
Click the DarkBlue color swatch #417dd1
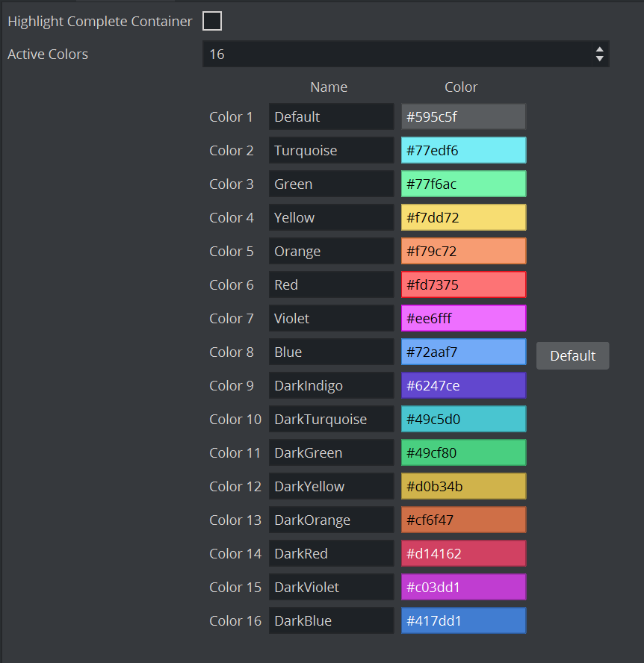pos(463,620)
